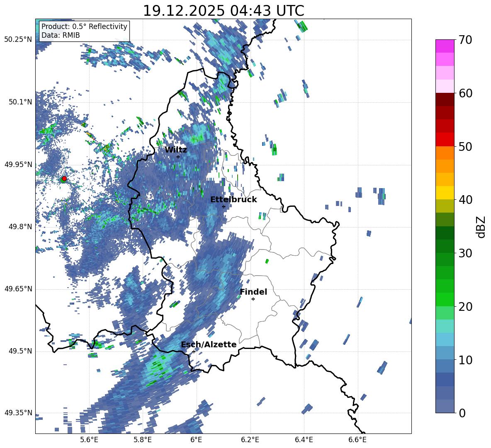This screenshot has height=448, width=491.
Task: Click the 50.25°N latitude label
Action: tap(18, 40)
